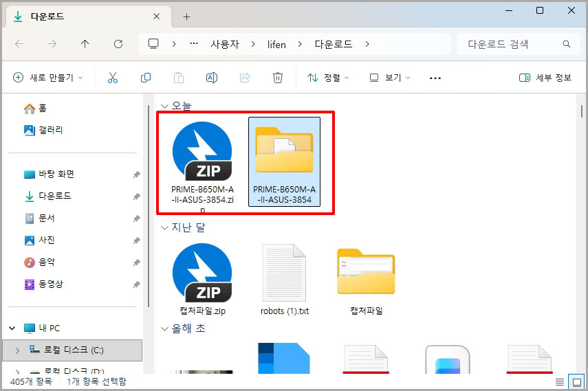Image resolution: width=588 pixels, height=391 pixels.
Task: Go forward with the right arrow
Action: tap(52, 44)
